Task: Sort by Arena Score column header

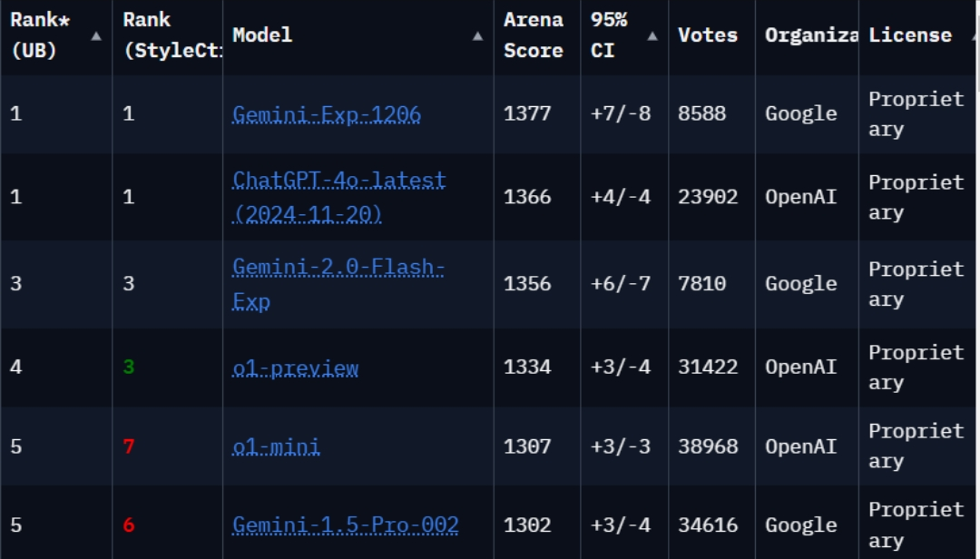Action: pyautogui.click(x=534, y=35)
